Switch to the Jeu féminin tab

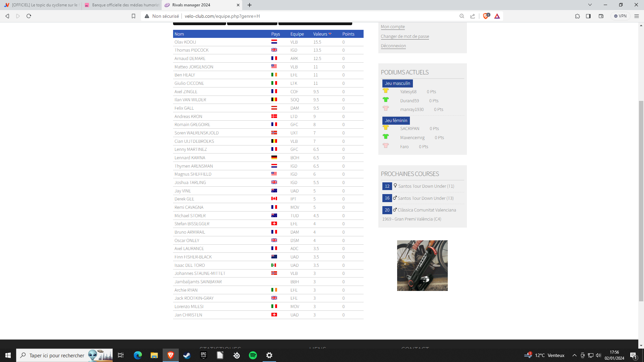[396, 120]
